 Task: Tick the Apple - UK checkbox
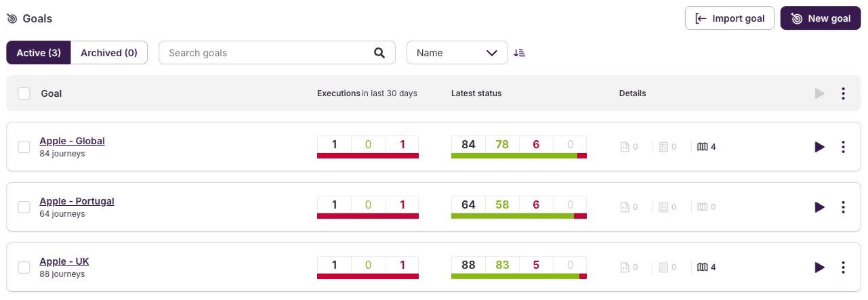24,267
